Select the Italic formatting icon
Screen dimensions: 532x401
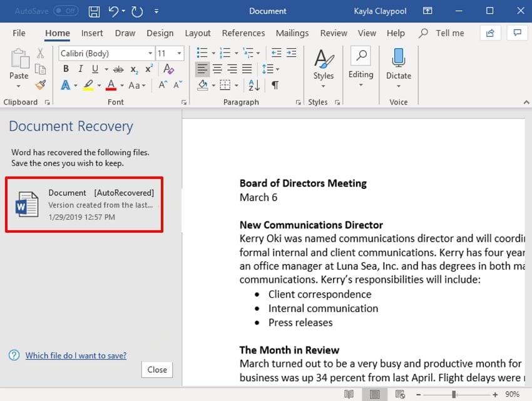click(79, 69)
